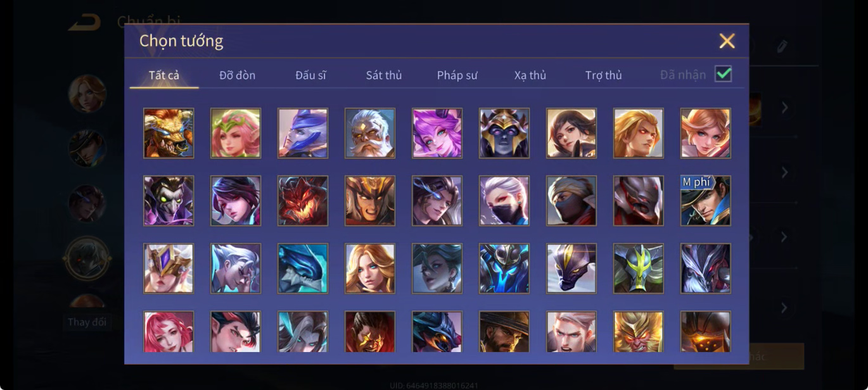The height and width of the screenshot is (390, 868).
Task: Switch to the 'Trợ thủ' tab
Action: click(604, 75)
